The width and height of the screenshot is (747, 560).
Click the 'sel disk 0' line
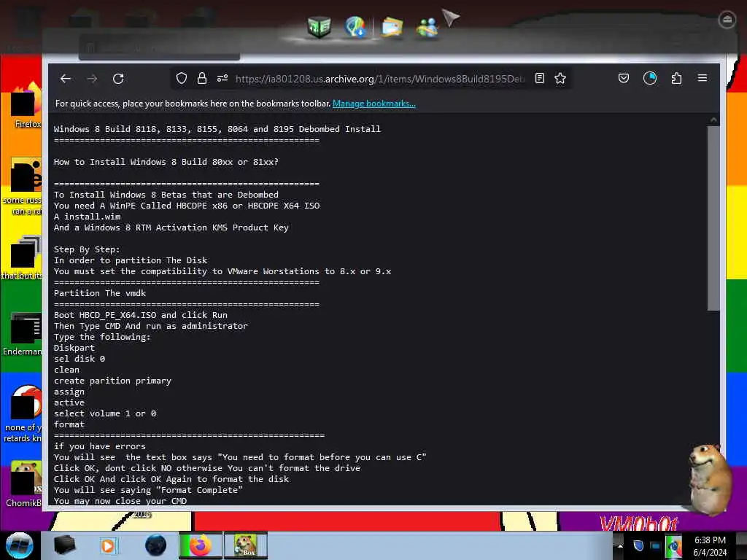80,359
